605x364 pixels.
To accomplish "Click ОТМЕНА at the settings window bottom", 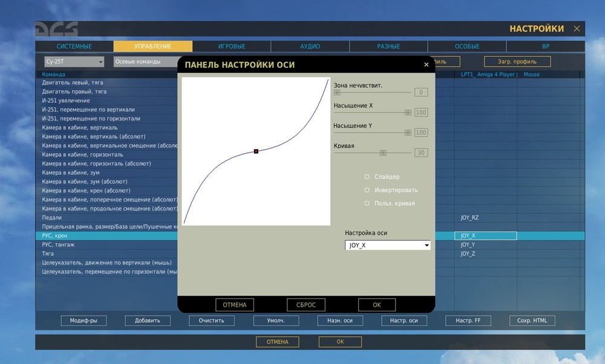I will (x=278, y=342).
